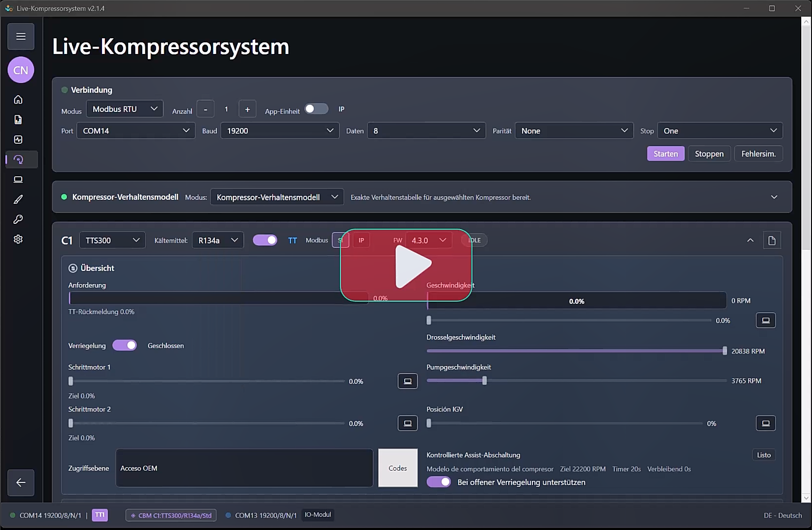Click the 3765 RPM value
Screen dimensions: 812x530
(746, 381)
